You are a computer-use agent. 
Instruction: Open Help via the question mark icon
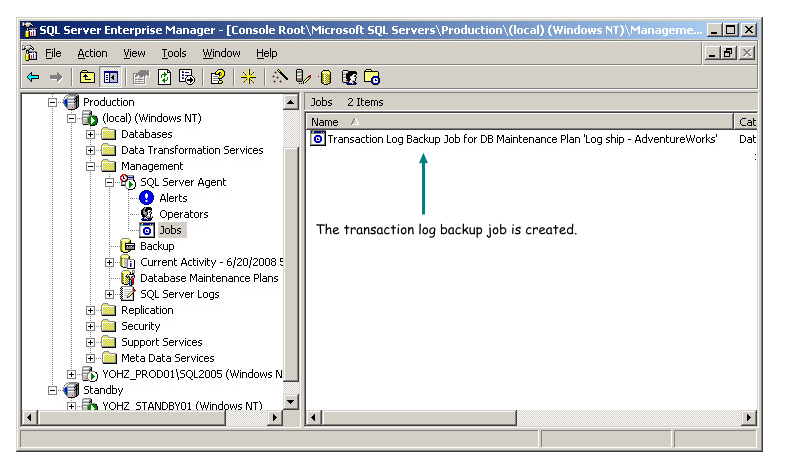218,77
